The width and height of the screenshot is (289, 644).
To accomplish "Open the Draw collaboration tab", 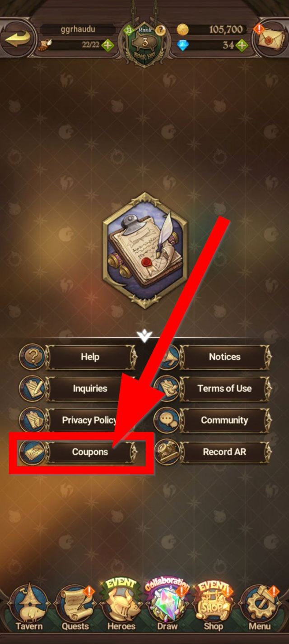I will 168,606.
